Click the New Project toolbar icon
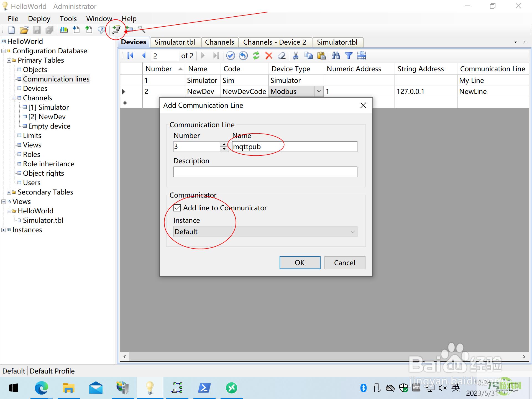Viewport: 532px width, 399px height. [x=11, y=30]
